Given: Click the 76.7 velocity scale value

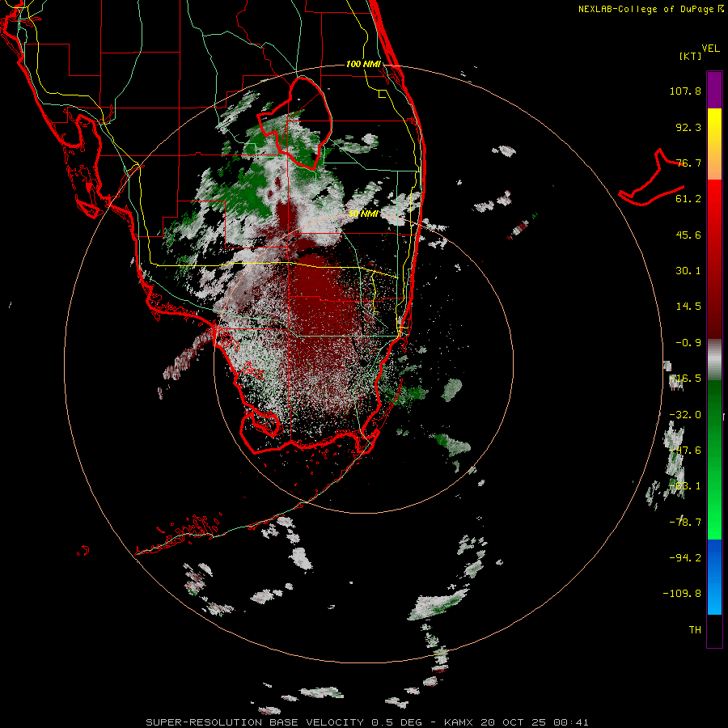Looking at the screenshot, I should click(688, 163).
